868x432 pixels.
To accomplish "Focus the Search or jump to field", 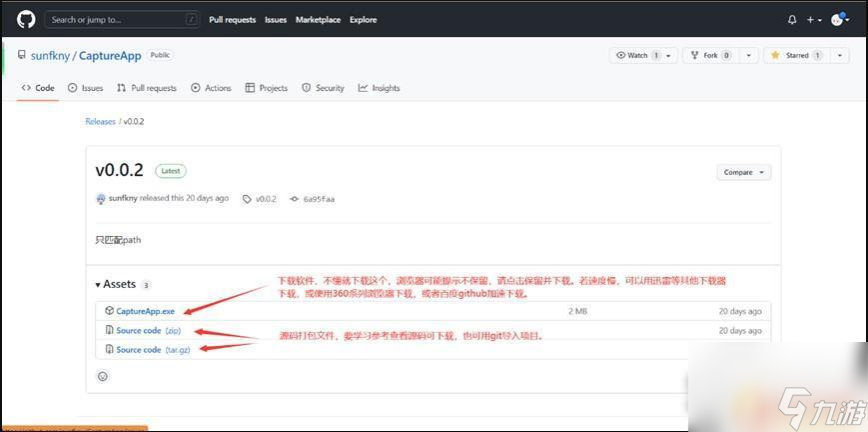I will 122,19.
